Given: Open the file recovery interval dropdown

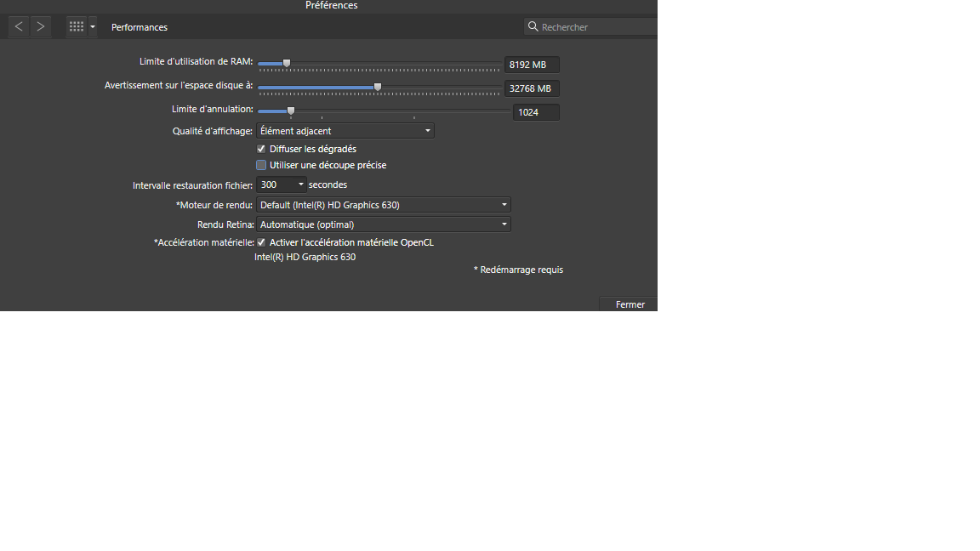Looking at the screenshot, I should (282, 185).
